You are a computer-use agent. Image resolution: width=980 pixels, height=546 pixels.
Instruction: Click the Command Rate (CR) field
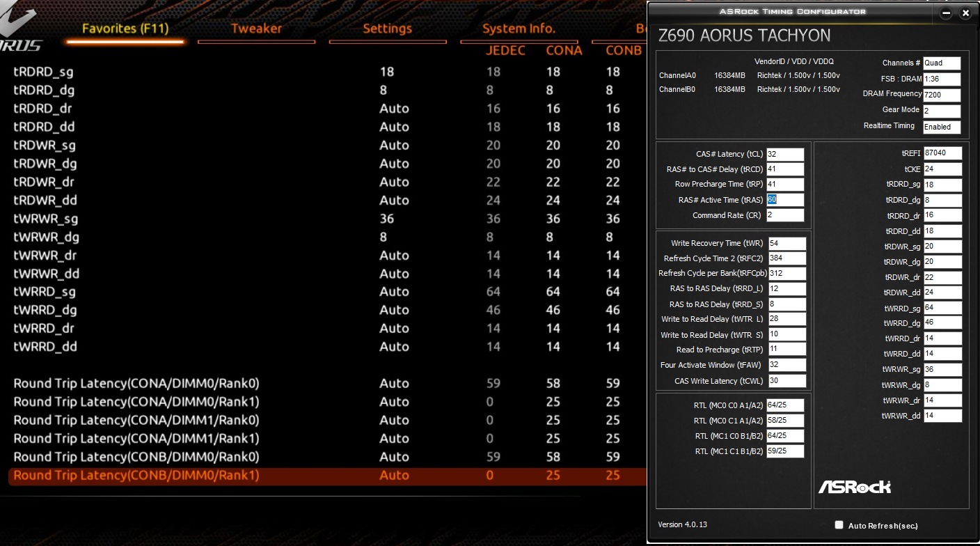(785, 215)
